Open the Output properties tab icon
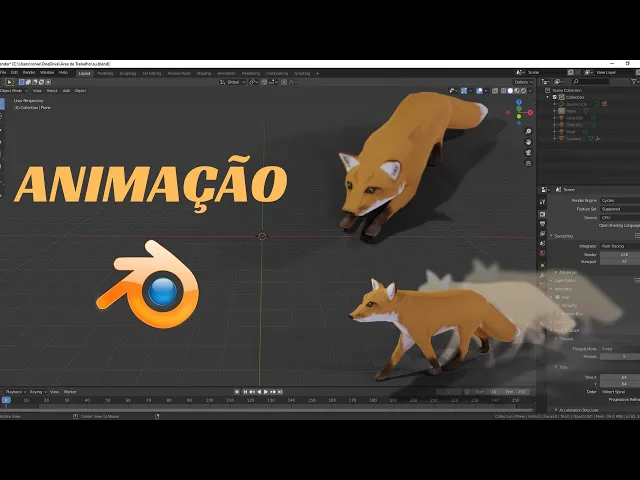 pyautogui.click(x=542, y=224)
